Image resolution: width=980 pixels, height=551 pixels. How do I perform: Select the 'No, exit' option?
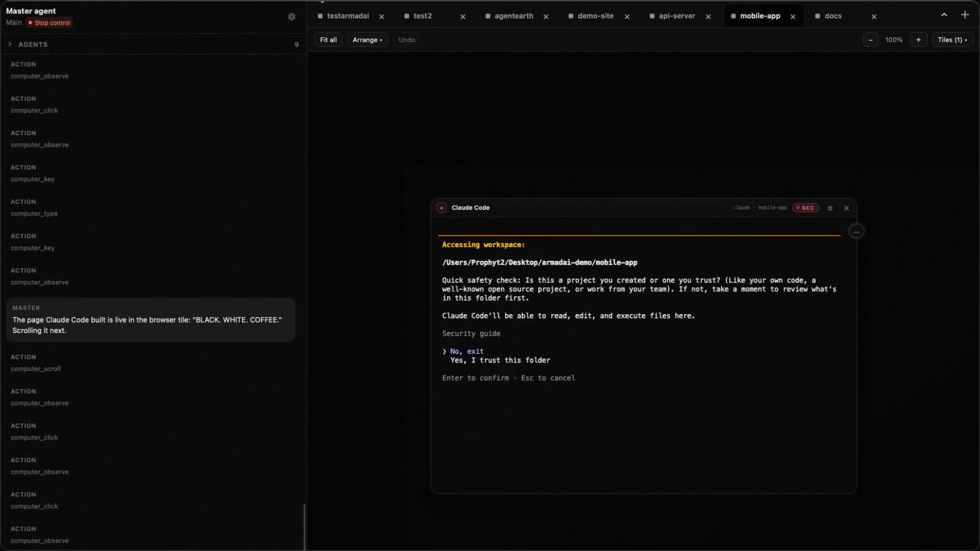click(x=467, y=351)
